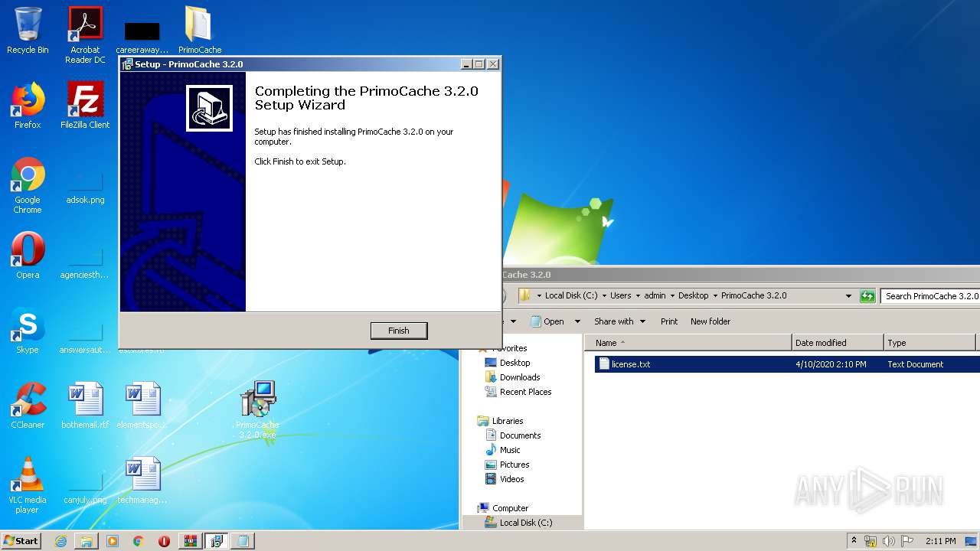Select the elementspo... Word document icon on the desktop
980x551 pixels.
pyautogui.click(x=142, y=406)
